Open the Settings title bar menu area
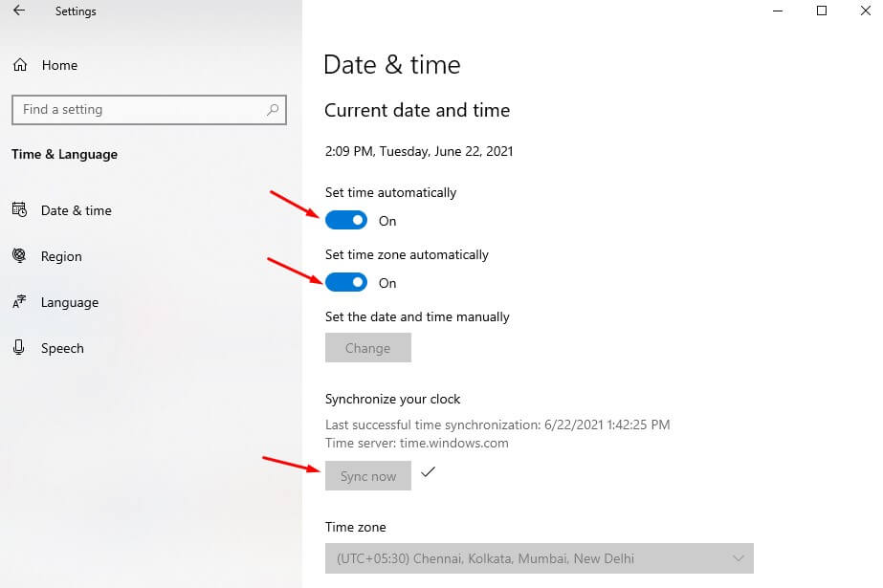883x588 pixels. click(76, 11)
